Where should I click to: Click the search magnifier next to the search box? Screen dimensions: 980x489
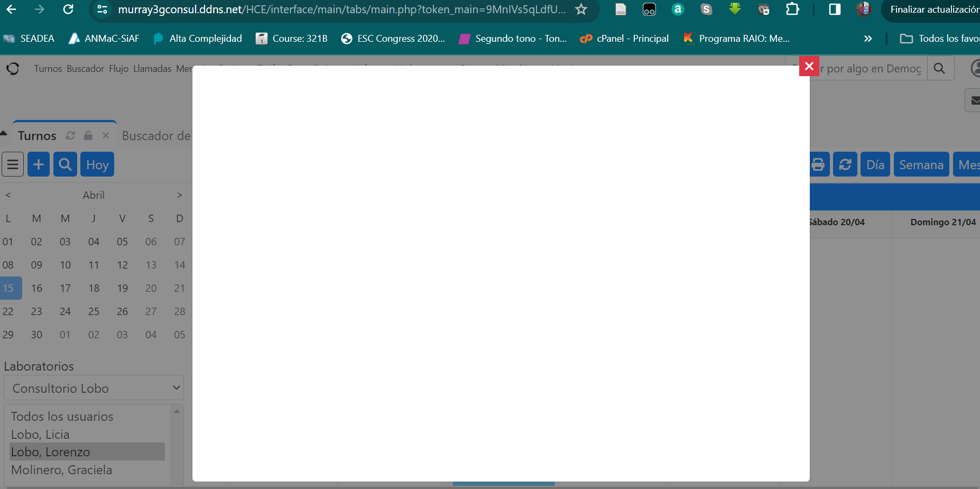click(x=939, y=68)
